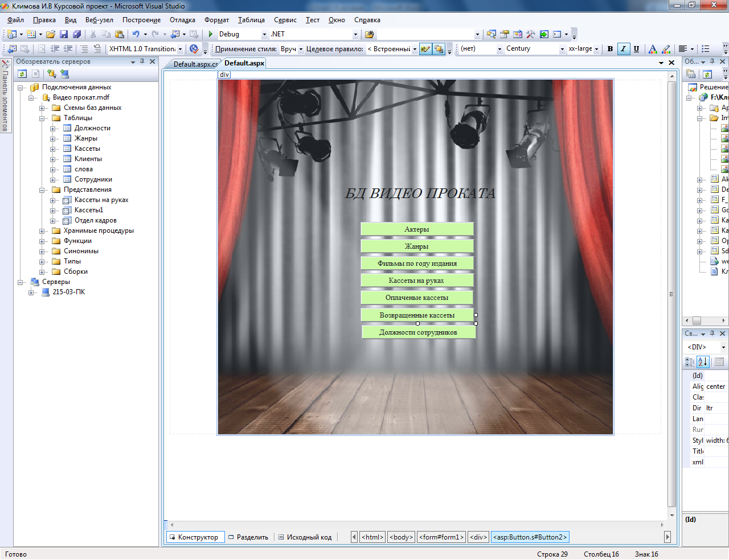This screenshot has width=729, height=560.
Task: Show categorized properties view icon
Action: pos(690,361)
